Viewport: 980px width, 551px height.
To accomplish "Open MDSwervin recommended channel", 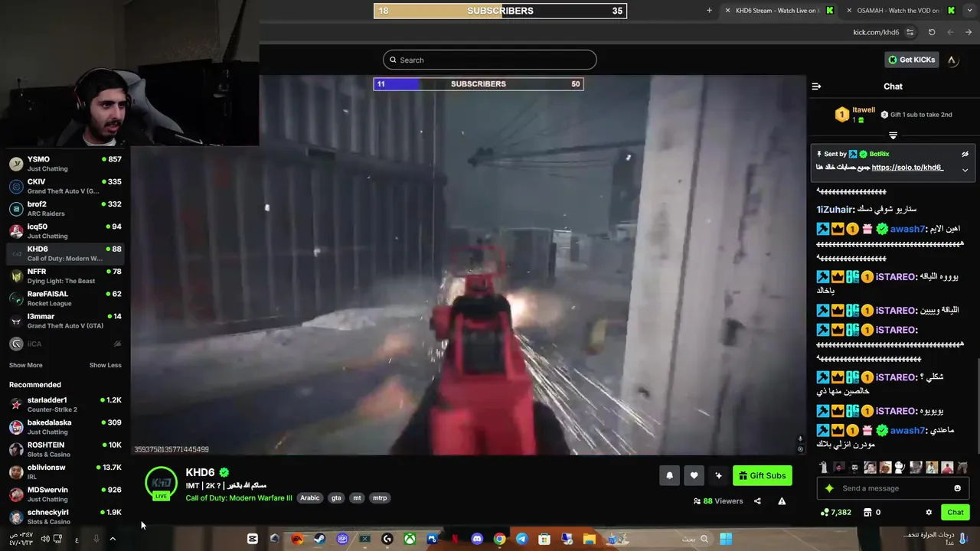I will click(x=65, y=494).
